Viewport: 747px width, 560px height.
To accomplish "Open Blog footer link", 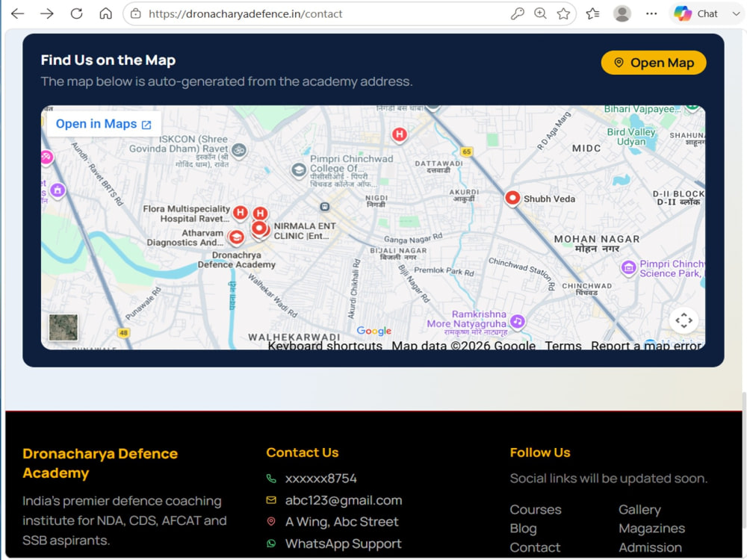I will (523, 529).
